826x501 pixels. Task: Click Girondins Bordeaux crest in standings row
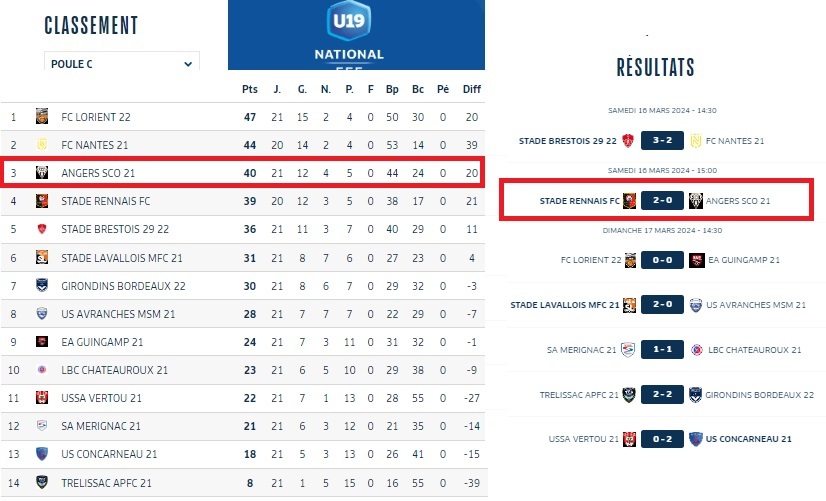pyautogui.click(x=42, y=286)
